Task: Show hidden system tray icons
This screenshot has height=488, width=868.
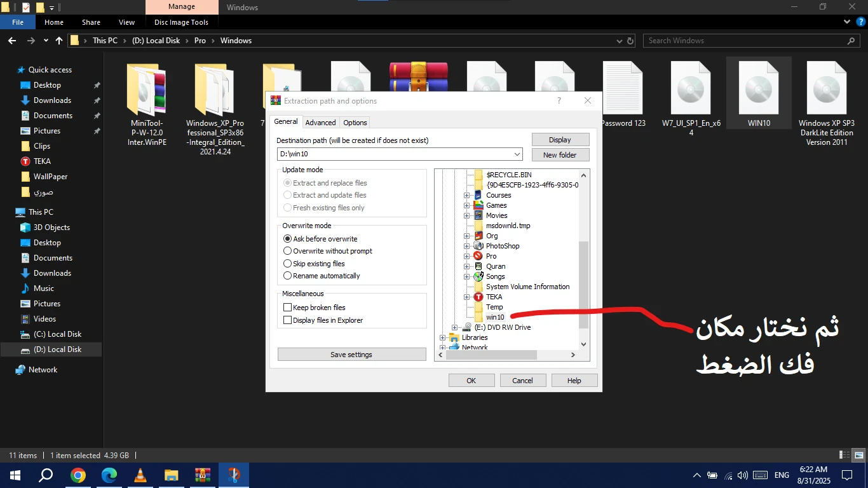Action: (x=697, y=475)
